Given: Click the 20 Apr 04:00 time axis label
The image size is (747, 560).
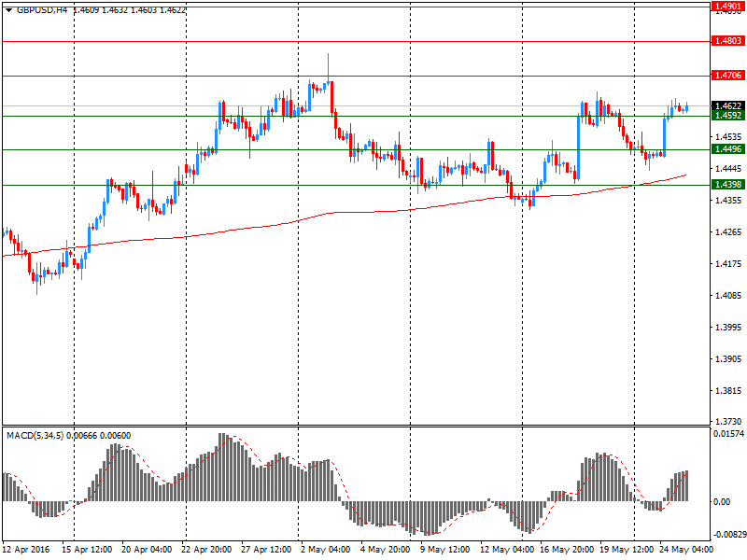Looking at the screenshot, I should pos(147,550).
